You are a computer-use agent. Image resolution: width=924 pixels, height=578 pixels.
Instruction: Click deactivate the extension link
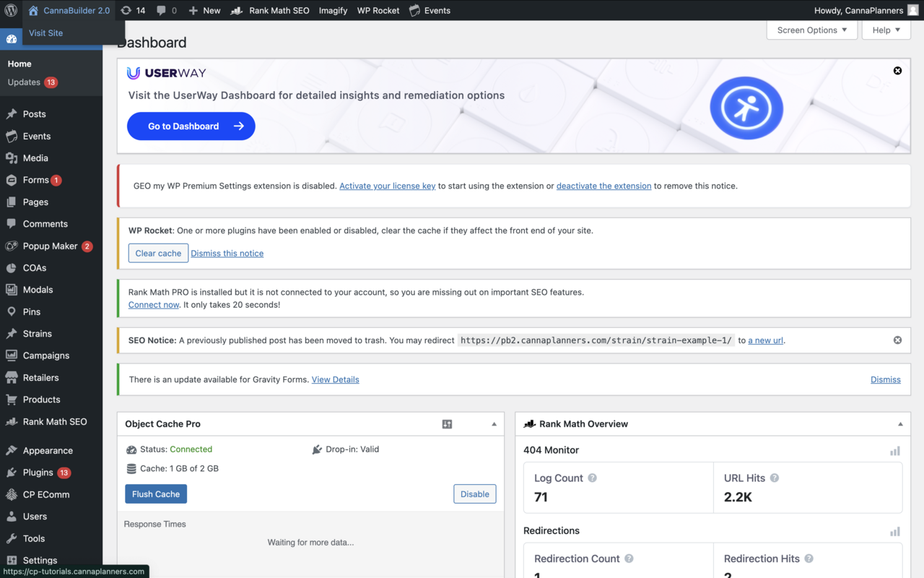coord(603,186)
